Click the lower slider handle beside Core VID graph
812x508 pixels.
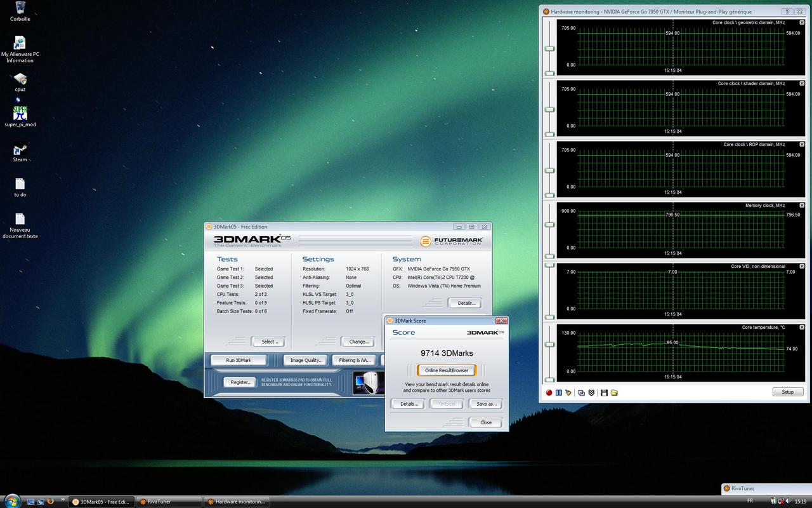pyautogui.click(x=550, y=317)
